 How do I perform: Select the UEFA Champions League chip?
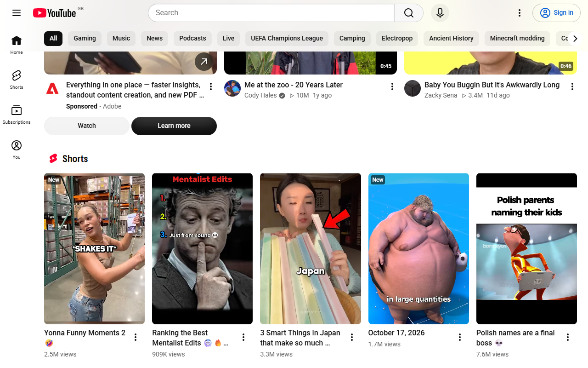pos(287,39)
